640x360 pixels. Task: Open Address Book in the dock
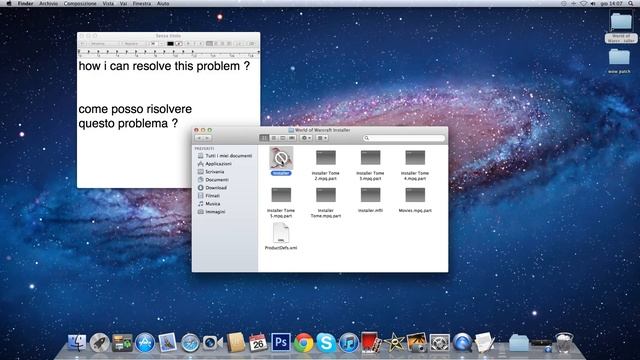235,343
